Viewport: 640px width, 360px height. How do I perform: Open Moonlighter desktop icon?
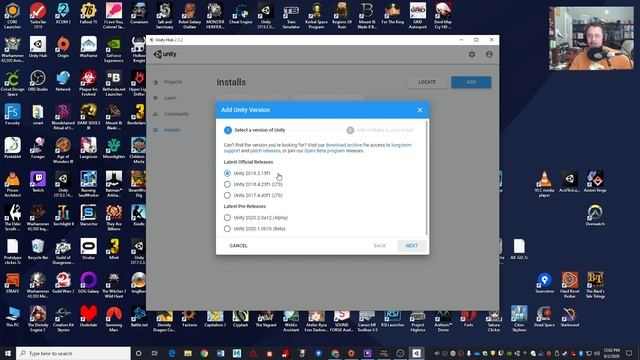click(113, 148)
